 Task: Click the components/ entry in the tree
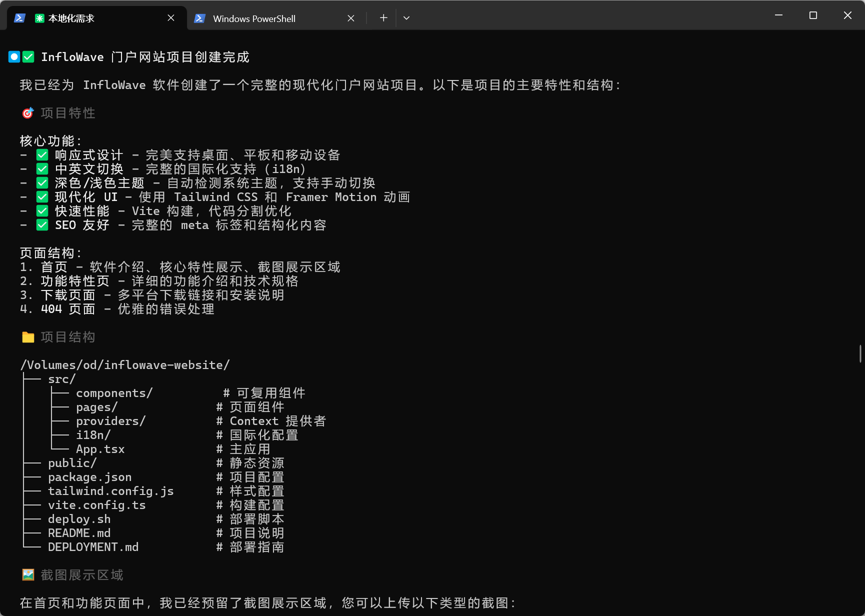pyautogui.click(x=114, y=393)
